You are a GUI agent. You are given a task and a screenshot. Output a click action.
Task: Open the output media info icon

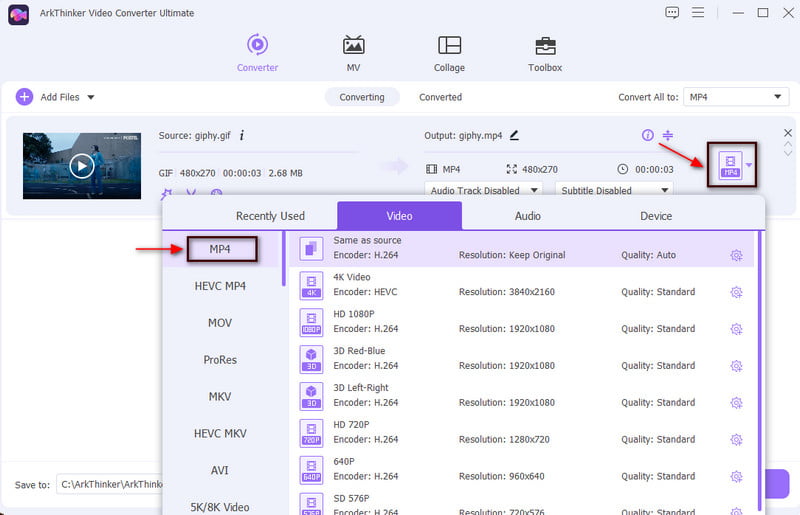[647, 135]
